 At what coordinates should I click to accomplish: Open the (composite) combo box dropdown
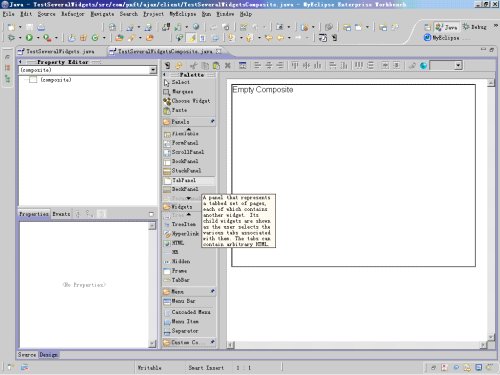pyautogui.click(x=153, y=70)
